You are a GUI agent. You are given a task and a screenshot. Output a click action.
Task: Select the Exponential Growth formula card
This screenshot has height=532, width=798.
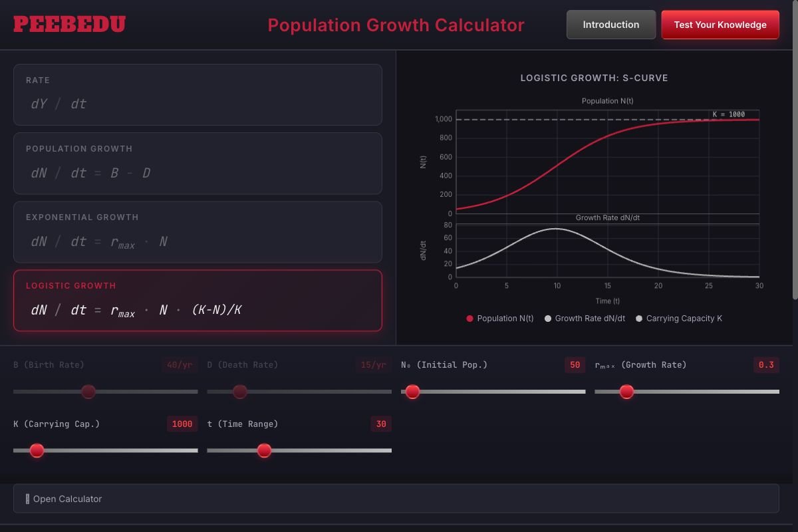click(198, 232)
